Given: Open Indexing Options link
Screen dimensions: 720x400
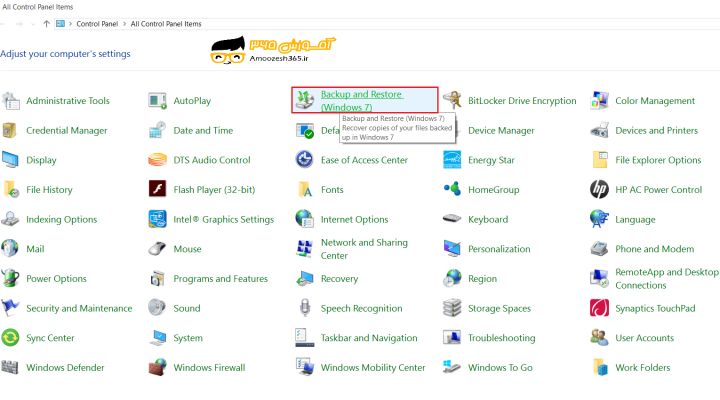Looking at the screenshot, I should click(62, 220).
